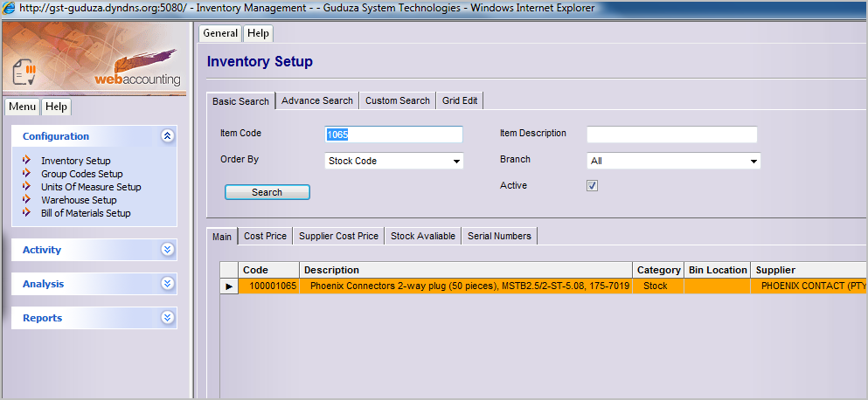Switch to the Advance Search tab

[316, 100]
